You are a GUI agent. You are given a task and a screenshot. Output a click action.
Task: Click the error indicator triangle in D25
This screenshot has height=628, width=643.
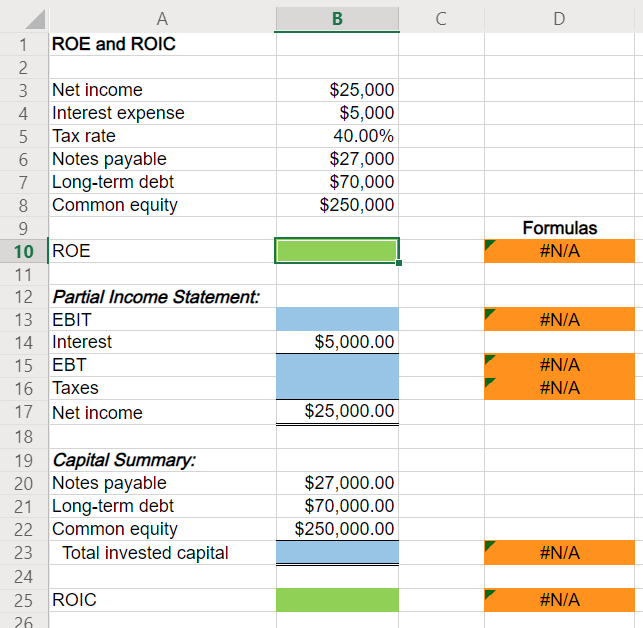coord(490,594)
